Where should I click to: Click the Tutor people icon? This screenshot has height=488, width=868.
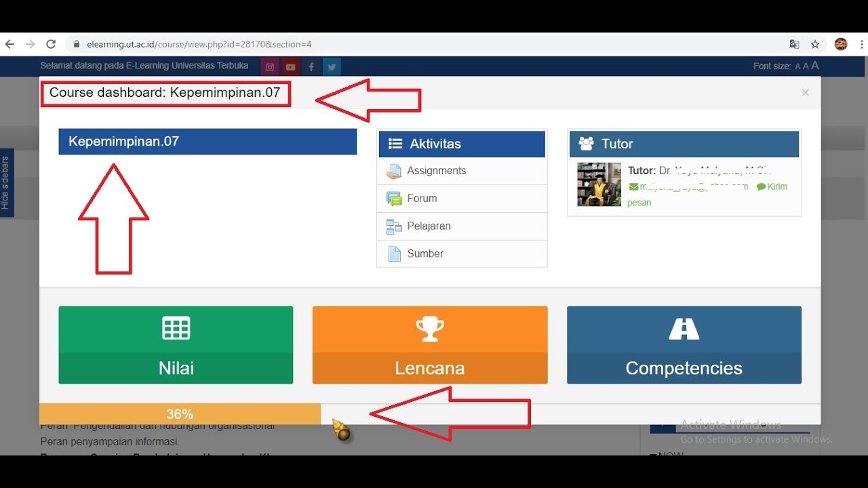pos(586,144)
